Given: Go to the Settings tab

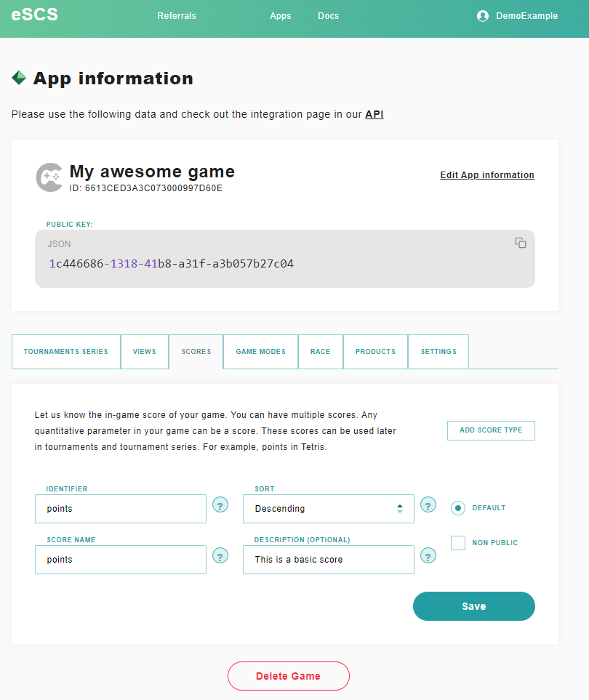Looking at the screenshot, I should click(x=438, y=352).
